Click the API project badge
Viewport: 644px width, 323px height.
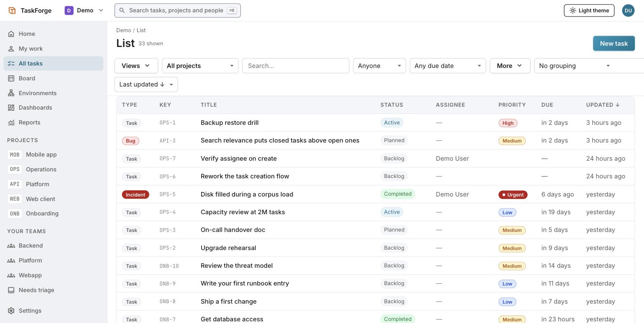point(14,184)
